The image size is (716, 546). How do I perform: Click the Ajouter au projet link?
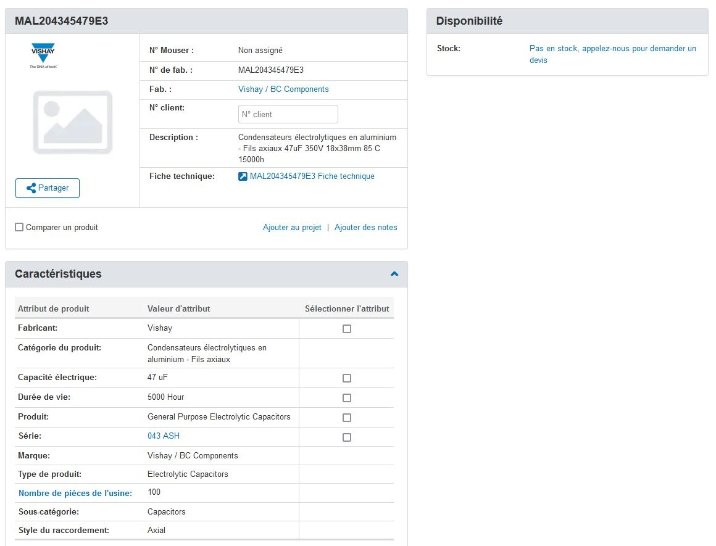click(x=292, y=227)
